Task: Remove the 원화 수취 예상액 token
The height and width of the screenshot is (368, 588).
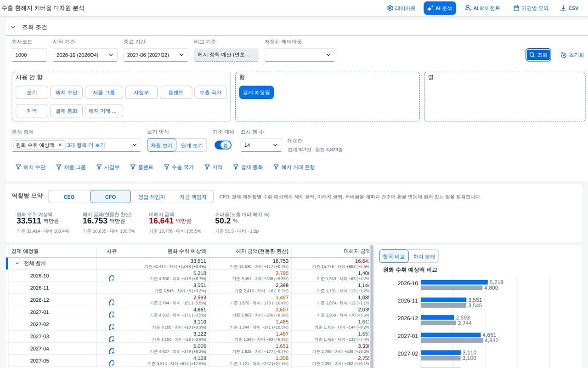Action: pyautogui.click(x=60, y=145)
